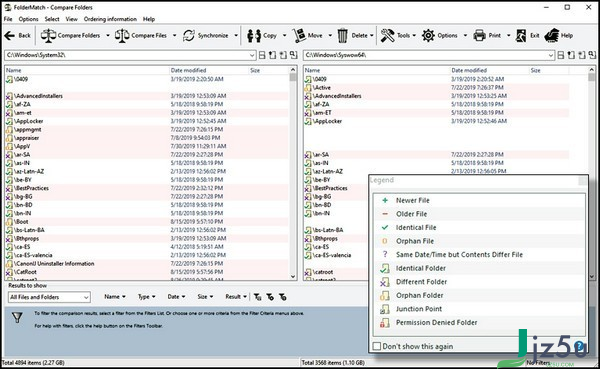Open All Files and Folders dropdown
This screenshot has height=369, width=600.
pyautogui.click(x=49, y=297)
